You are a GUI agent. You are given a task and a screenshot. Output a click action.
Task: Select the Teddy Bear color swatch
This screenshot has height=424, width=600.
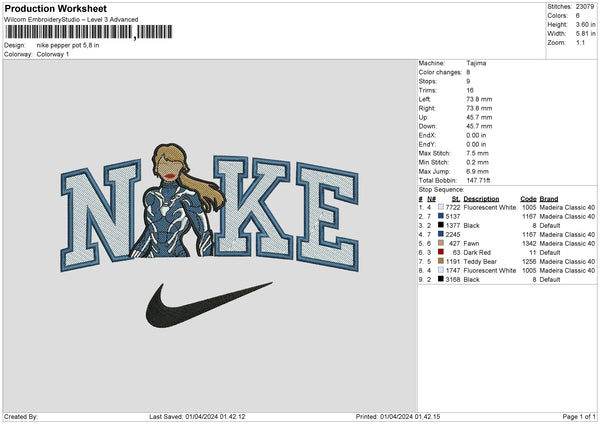(441, 261)
